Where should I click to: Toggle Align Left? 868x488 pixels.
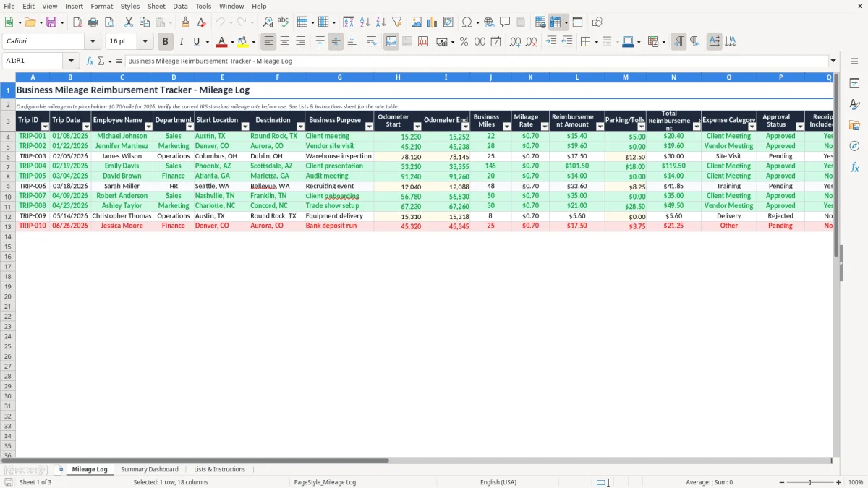[x=269, y=42]
